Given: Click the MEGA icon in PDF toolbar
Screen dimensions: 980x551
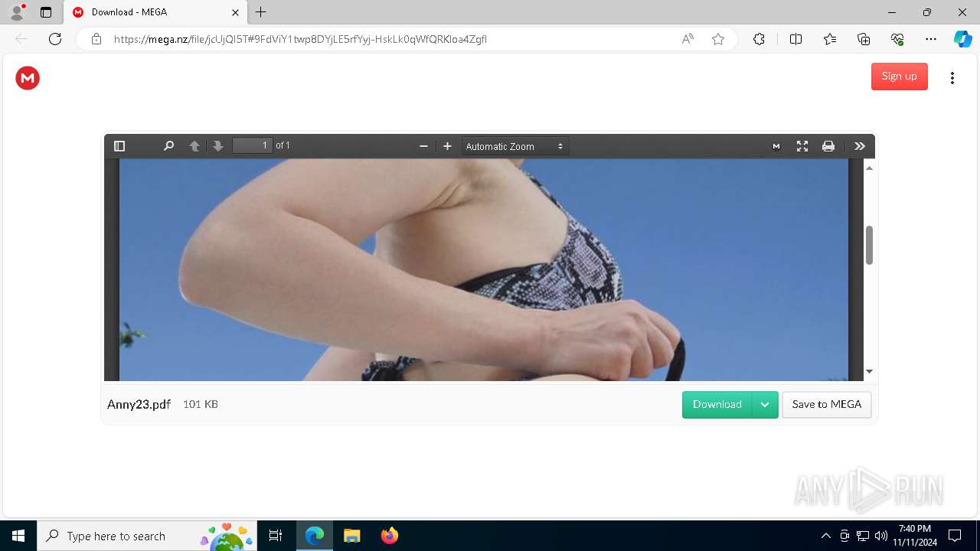Looking at the screenshot, I should click(776, 146).
